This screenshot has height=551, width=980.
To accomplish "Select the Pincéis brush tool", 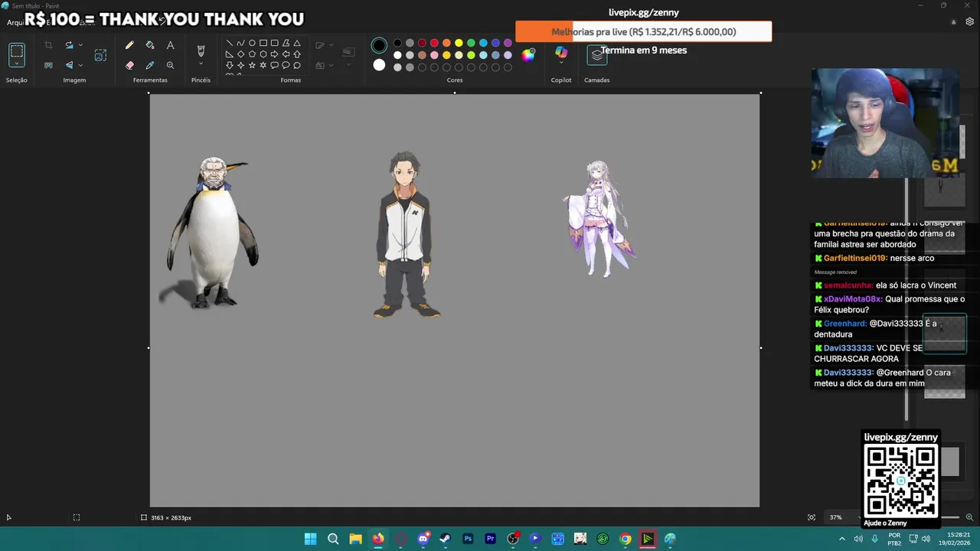I will pyautogui.click(x=201, y=51).
